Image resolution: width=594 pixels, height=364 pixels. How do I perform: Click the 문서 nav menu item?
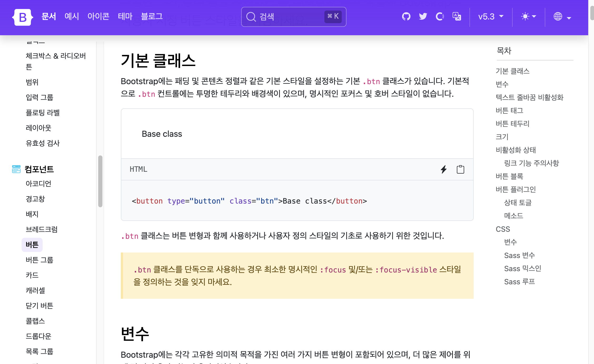pyautogui.click(x=49, y=17)
